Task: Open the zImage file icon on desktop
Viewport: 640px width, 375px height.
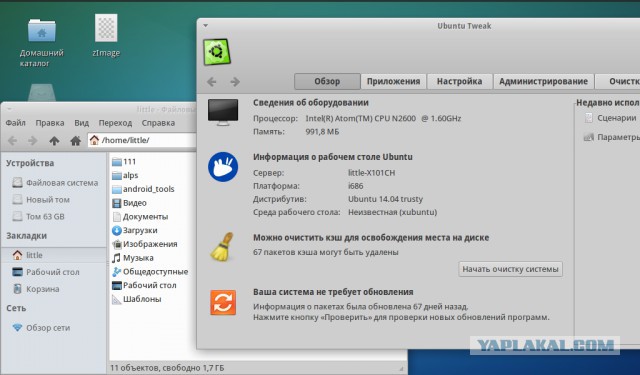Action: [x=106, y=28]
